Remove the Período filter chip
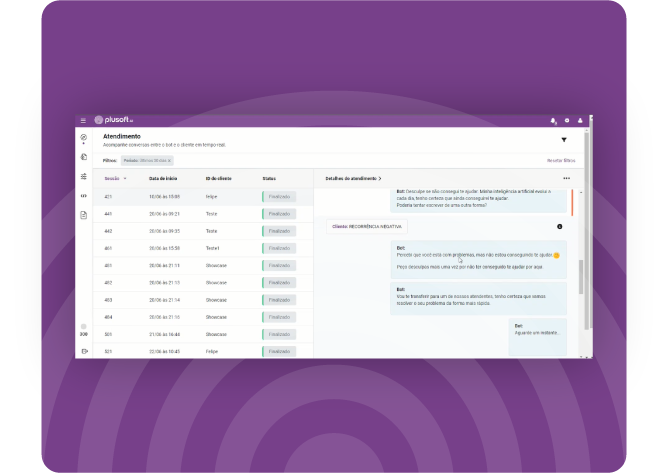Screen dimensions: 668x473 (x=169, y=161)
